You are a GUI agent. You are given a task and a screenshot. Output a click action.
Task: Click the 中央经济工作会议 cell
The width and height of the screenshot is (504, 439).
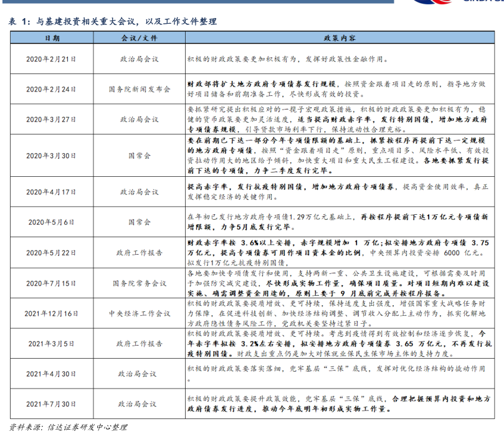(x=139, y=313)
